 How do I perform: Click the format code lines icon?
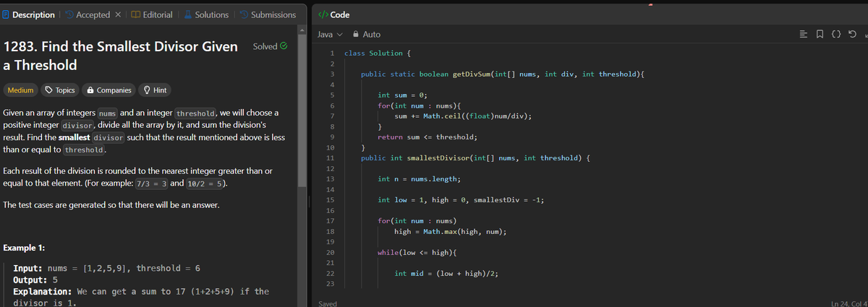(x=803, y=34)
